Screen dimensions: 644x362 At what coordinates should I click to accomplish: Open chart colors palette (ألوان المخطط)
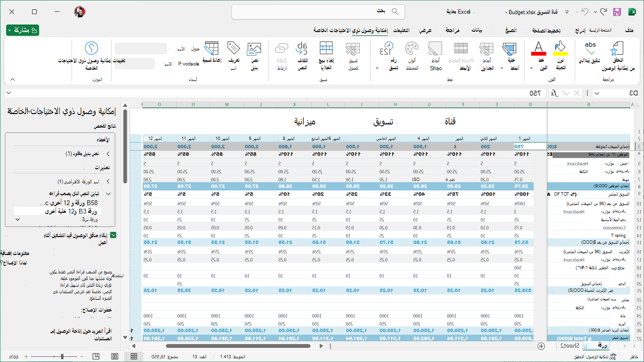click(412, 56)
